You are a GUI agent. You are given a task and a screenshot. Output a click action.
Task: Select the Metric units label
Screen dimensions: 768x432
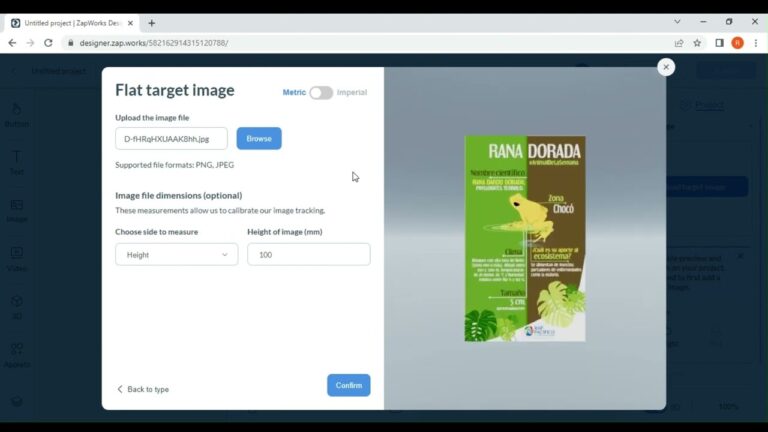coord(294,92)
